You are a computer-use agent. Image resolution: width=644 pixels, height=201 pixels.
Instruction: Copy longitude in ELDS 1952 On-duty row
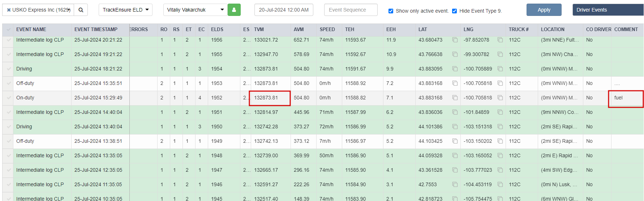point(500,98)
